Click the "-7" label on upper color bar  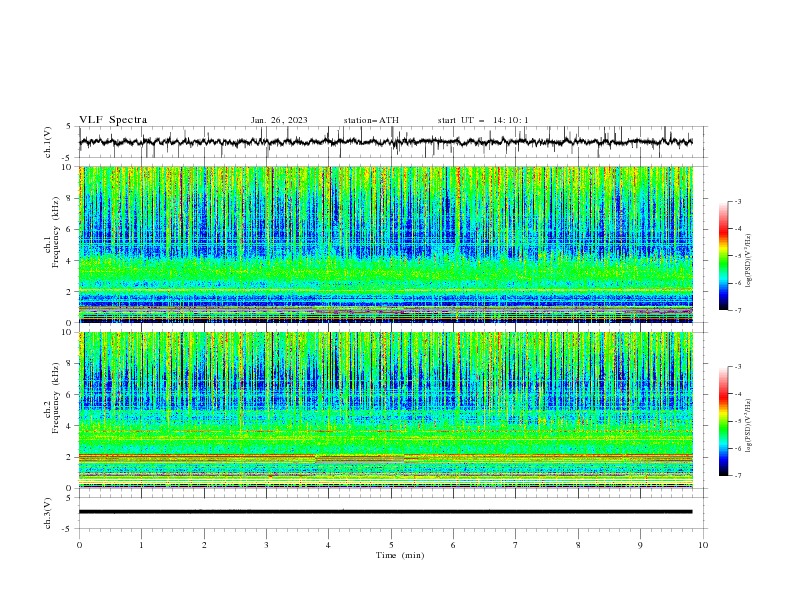tap(738, 310)
